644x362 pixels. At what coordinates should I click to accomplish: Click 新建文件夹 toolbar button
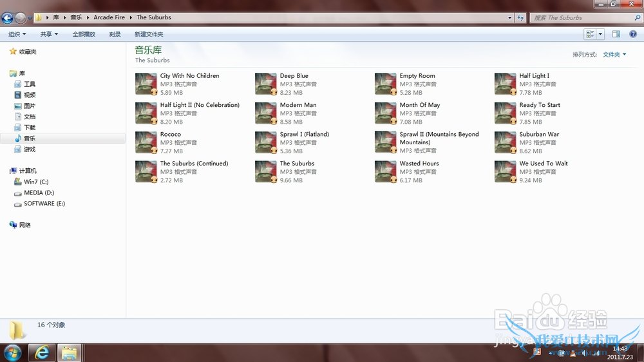(149, 34)
